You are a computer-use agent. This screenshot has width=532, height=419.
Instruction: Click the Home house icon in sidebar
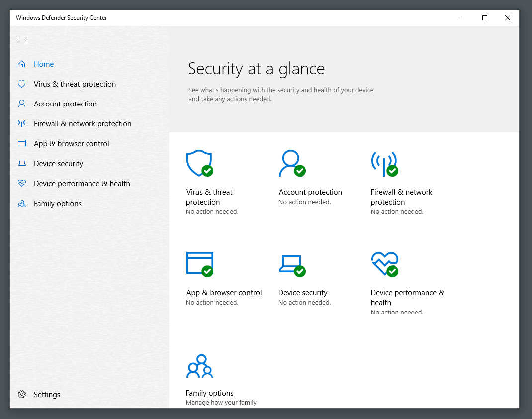[22, 64]
